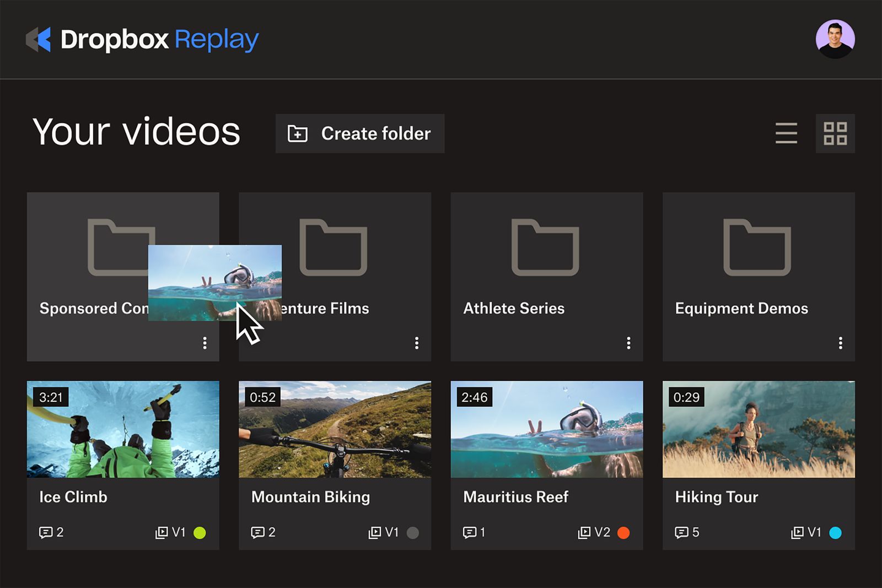Viewport: 882px width, 588px height.
Task: Click the comment icon on Ice Climb
Action: pyautogui.click(x=45, y=532)
